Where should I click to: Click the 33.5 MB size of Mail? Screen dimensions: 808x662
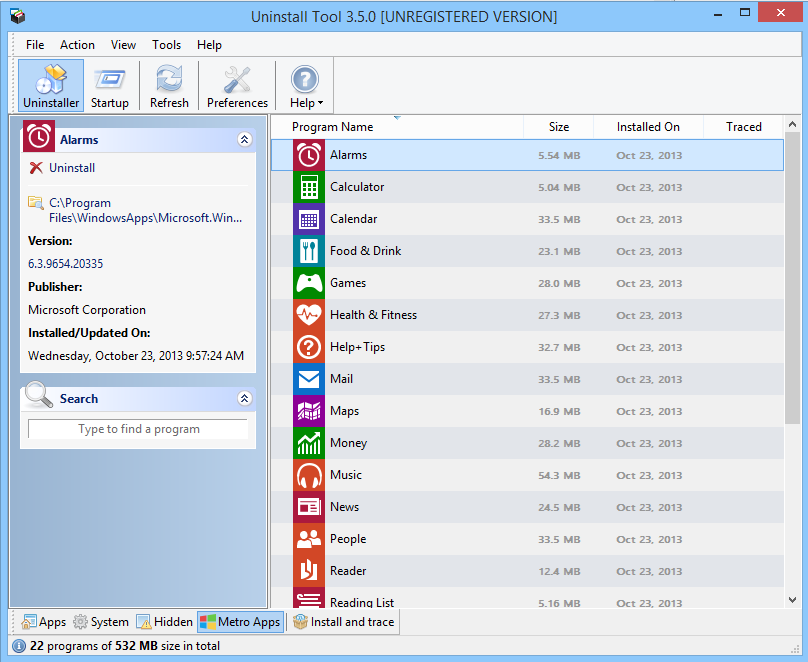[x=559, y=380]
